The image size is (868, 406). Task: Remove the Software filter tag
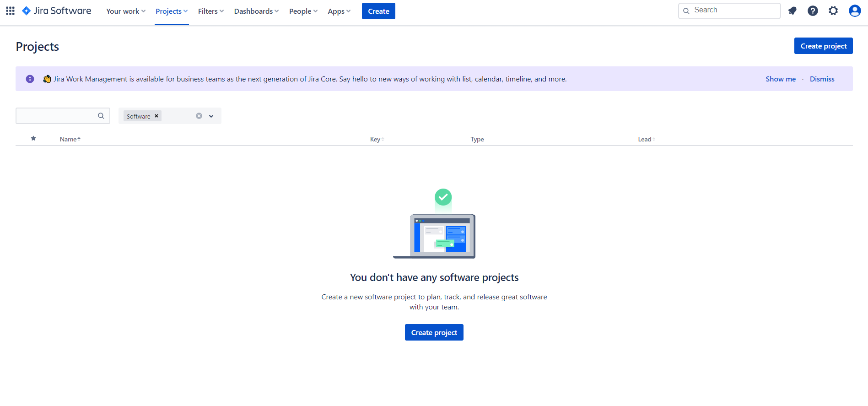click(x=156, y=116)
